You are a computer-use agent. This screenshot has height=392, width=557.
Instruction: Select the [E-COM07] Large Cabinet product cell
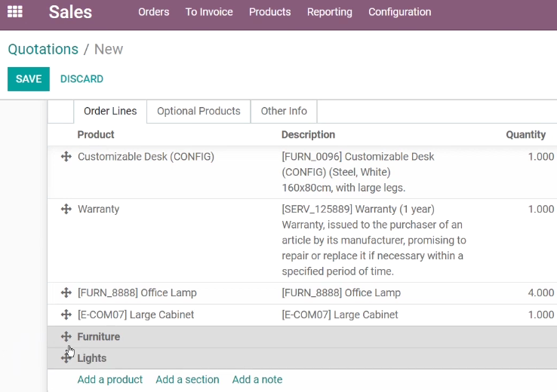[136, 314]
